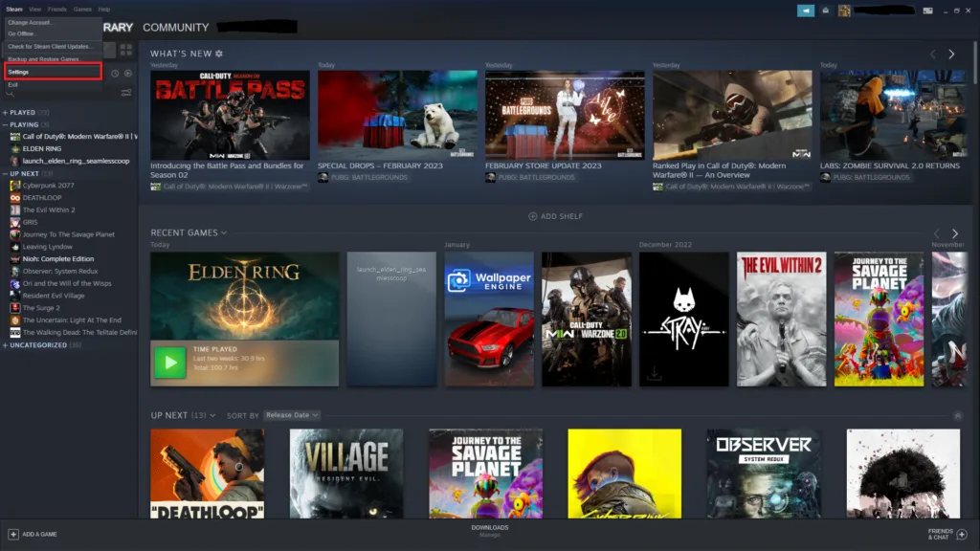Image resolution: width=980 pixels, height=551 pixels.
Task: Toggle ready-to-play filter icon in sidebar
Action: pyautogui.click(x=128, y=73)
